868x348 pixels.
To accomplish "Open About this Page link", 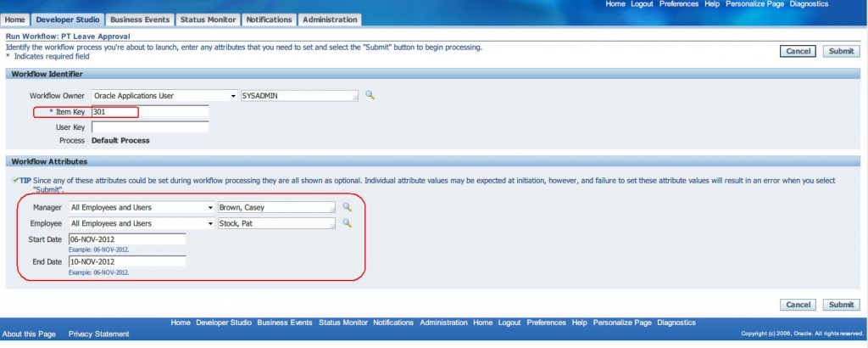I will pyautogui.click(x=29, y=334).
